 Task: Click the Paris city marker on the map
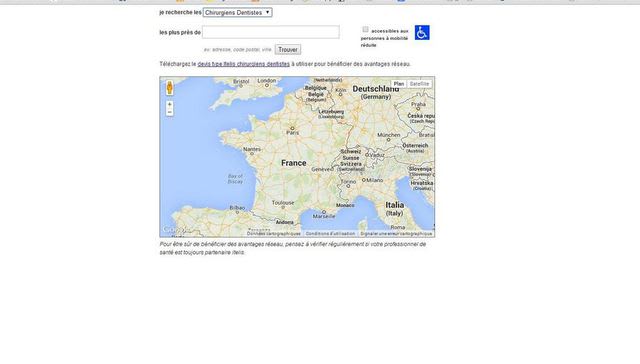pos(292,128)
